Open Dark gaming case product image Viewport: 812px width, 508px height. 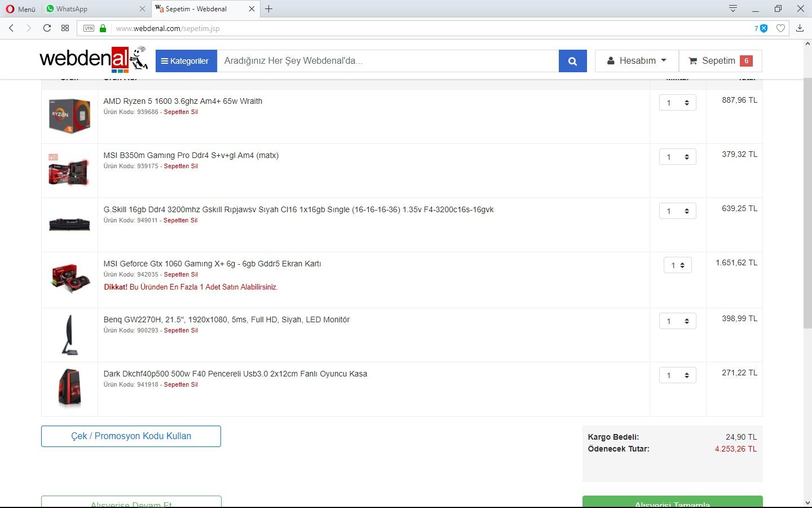[x=69, y=388]
